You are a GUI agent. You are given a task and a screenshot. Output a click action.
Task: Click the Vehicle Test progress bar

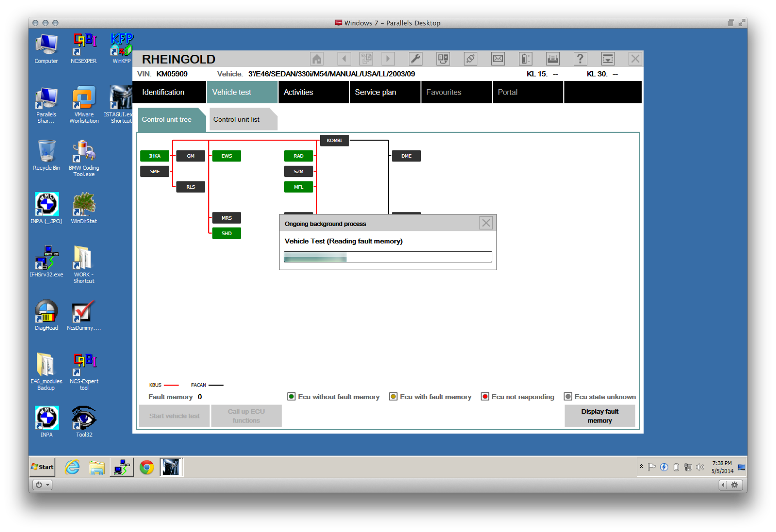tap(388, 257)
